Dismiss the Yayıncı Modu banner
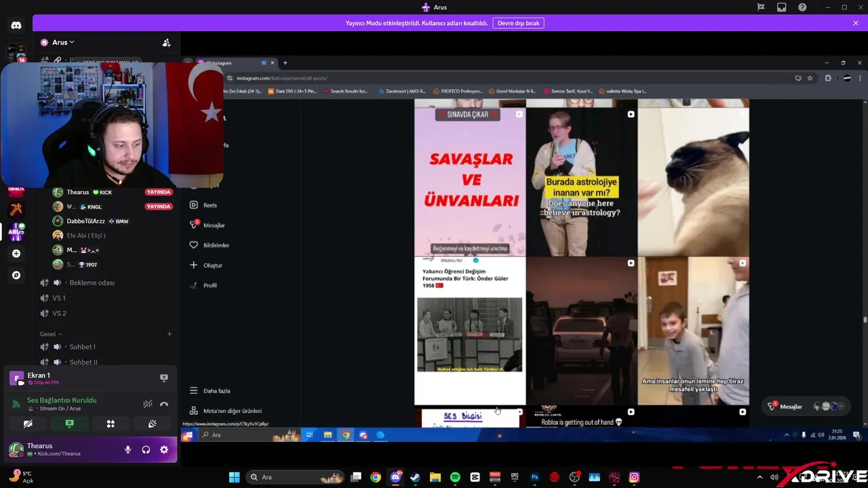The width and height of the screenshot is (868, 488). tap(856, 23)
